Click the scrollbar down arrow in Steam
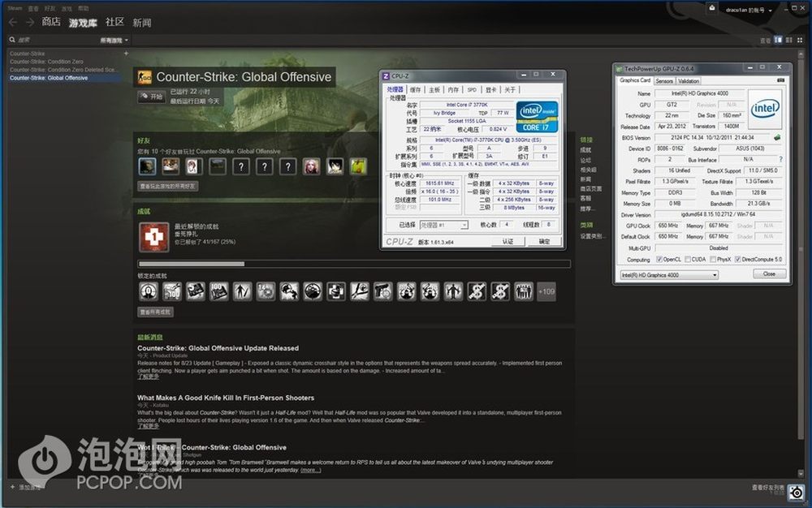 tap(802, 474)
